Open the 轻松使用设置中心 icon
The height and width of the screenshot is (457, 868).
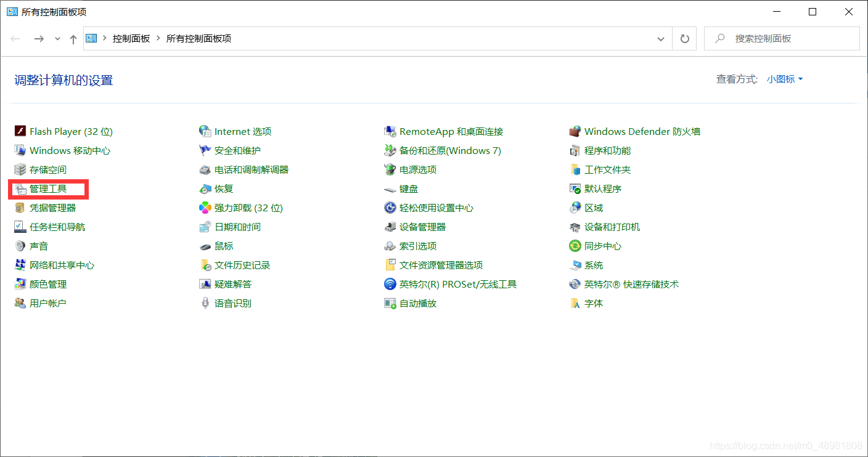click(x=390, y=208)
